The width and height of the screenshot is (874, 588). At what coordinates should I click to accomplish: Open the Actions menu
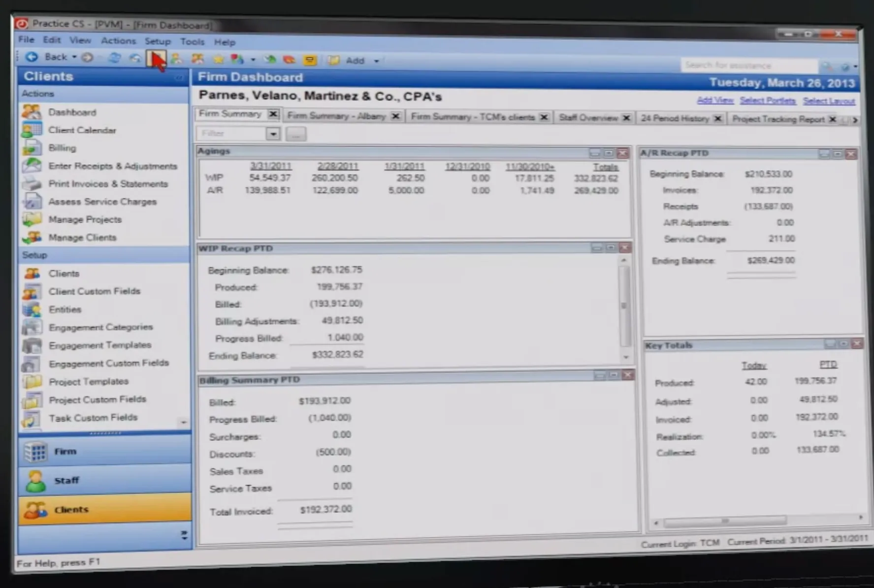[118, 41]
